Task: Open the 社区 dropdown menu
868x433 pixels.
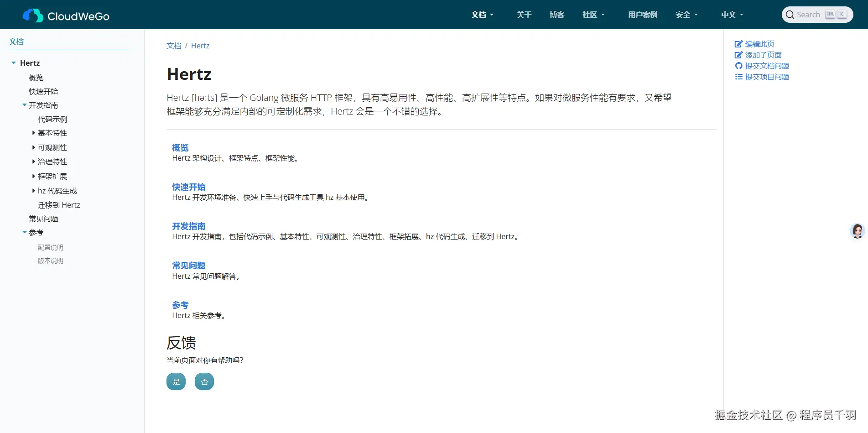Action: pos(593,15)
